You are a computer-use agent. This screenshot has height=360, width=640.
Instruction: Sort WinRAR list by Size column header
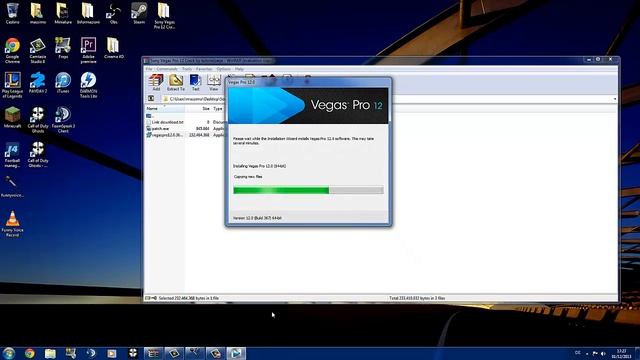198,109
